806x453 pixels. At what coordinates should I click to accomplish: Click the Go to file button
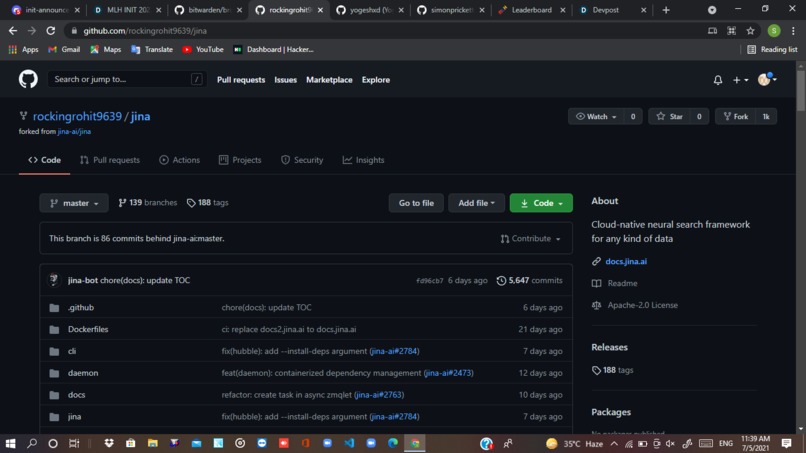(416, 203)
